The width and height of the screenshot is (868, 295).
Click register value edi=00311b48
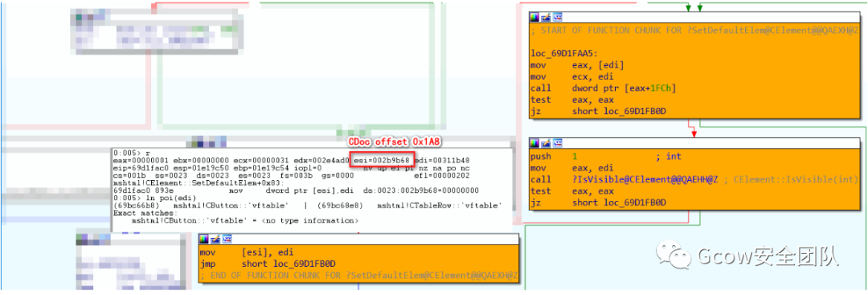[442, 160]
